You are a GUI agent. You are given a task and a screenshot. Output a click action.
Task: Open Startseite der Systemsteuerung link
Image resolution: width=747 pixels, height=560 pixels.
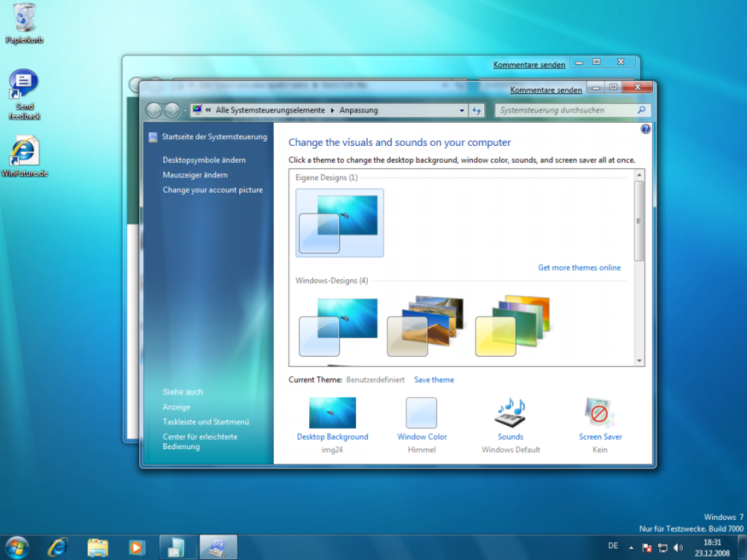(214, 136)
